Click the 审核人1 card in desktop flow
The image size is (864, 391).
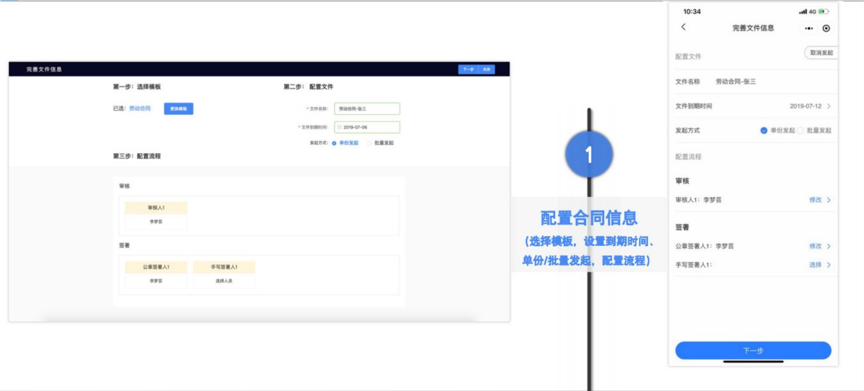point(156,215)
